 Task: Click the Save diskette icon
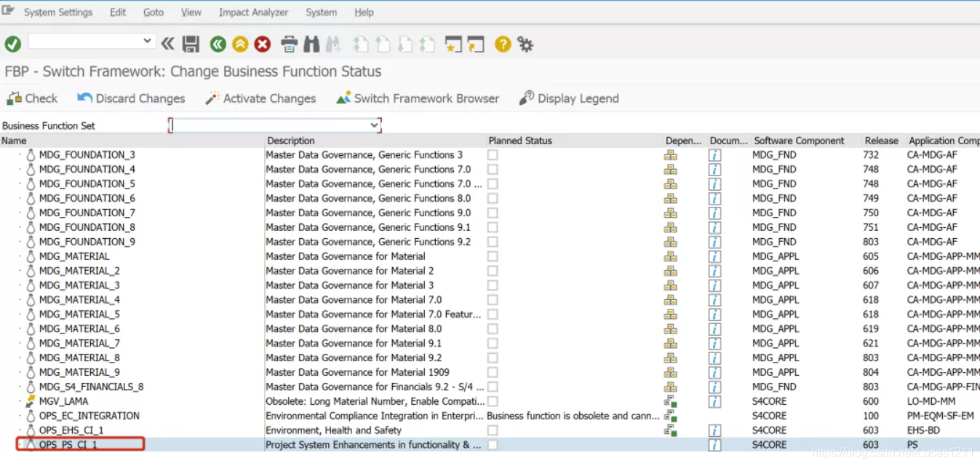(191, 44)
